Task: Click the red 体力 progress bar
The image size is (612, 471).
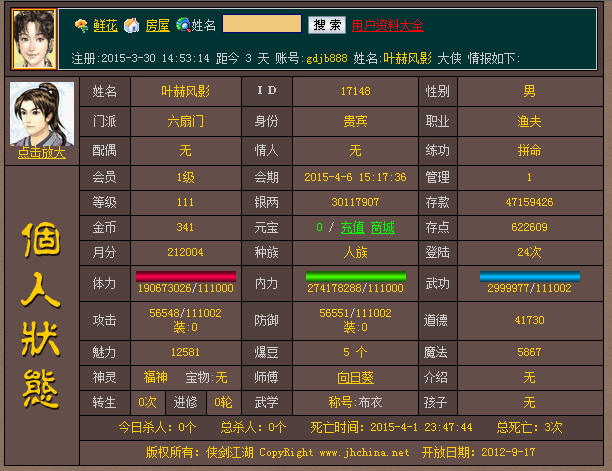Action: click(186, 276)
